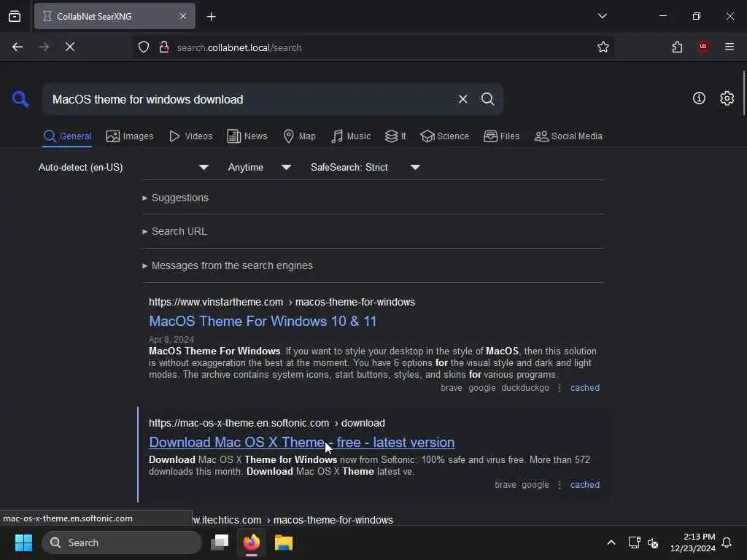
Task: Clear the search query text
Action: [462, 99]
